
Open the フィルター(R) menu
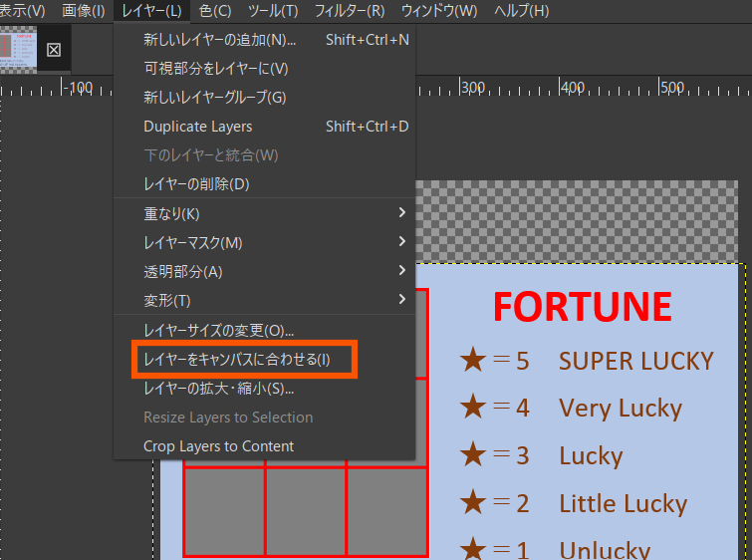pos(349,11)
